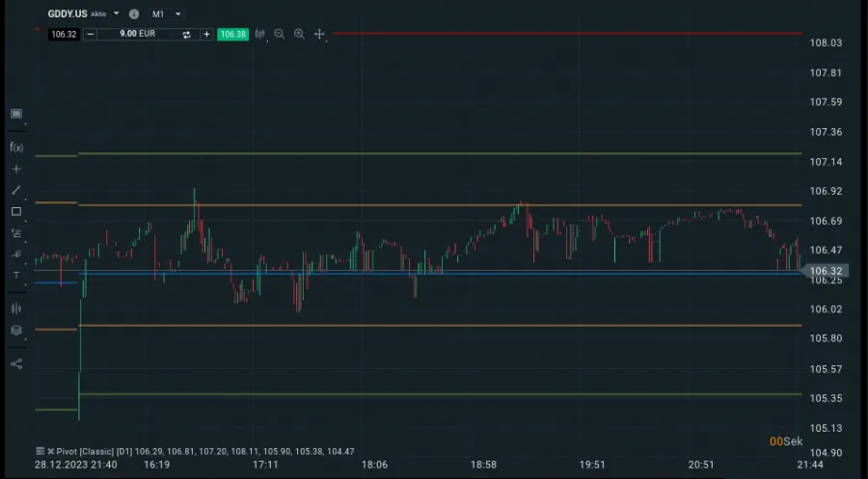Click the red 106.32 sell price
868x479 pixels.
pos(64,34)
